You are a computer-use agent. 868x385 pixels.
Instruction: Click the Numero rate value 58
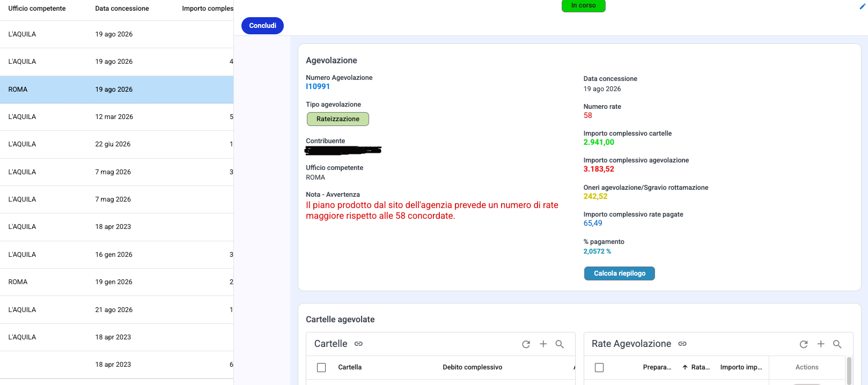(x=588, y=115)
